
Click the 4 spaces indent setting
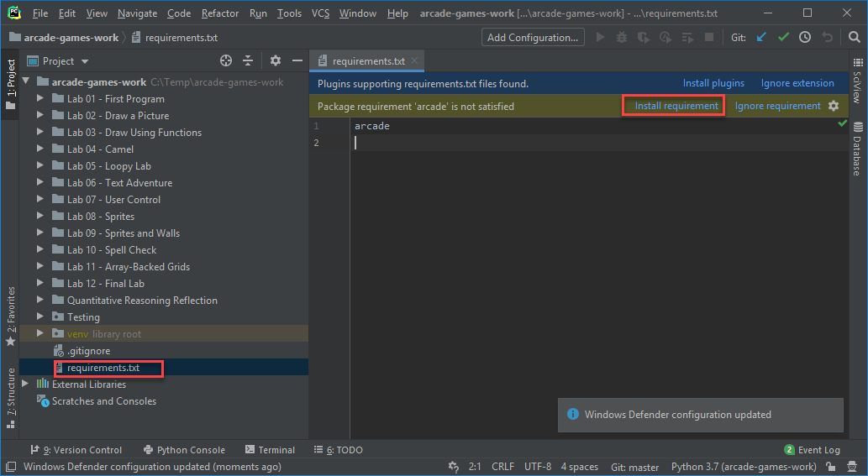580,467
